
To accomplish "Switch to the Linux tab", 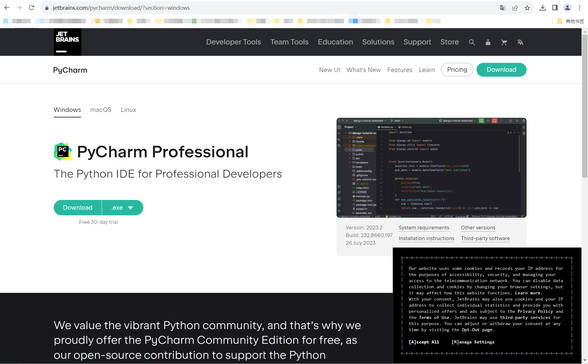I will point(128,110).
